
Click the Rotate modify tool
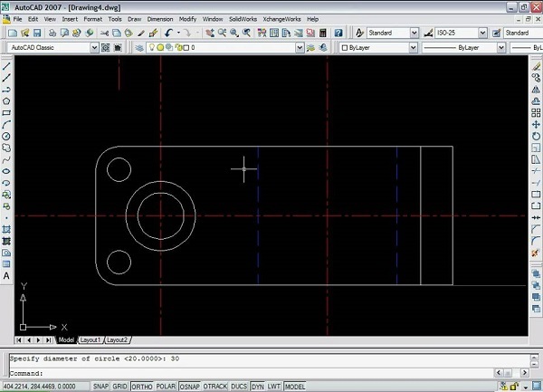536,136
